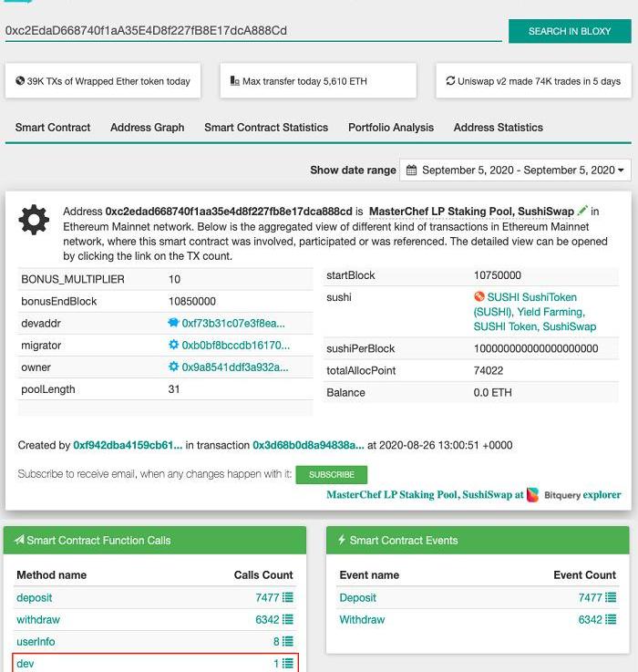Click the list icon beside Deposit event count
Image resolution: width=638 pixels, height=672 pixels.
click(610, 598)
